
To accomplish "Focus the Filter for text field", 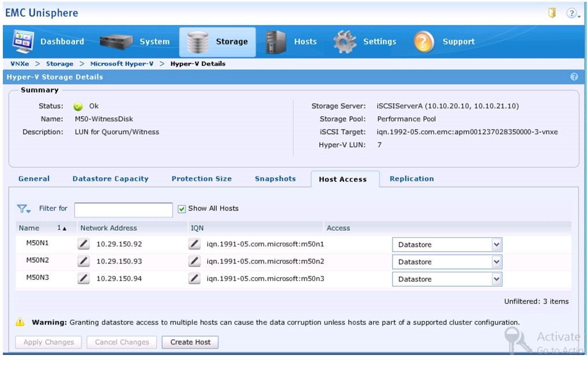I will coord(123,210).
